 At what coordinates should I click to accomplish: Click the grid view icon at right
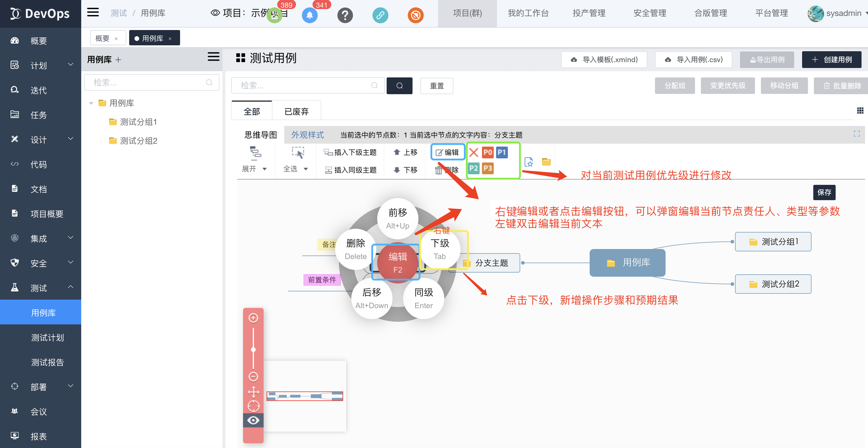coord(860,111)
